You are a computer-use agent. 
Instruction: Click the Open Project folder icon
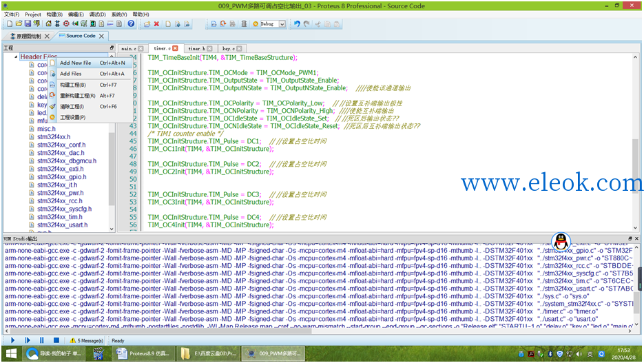19,24
